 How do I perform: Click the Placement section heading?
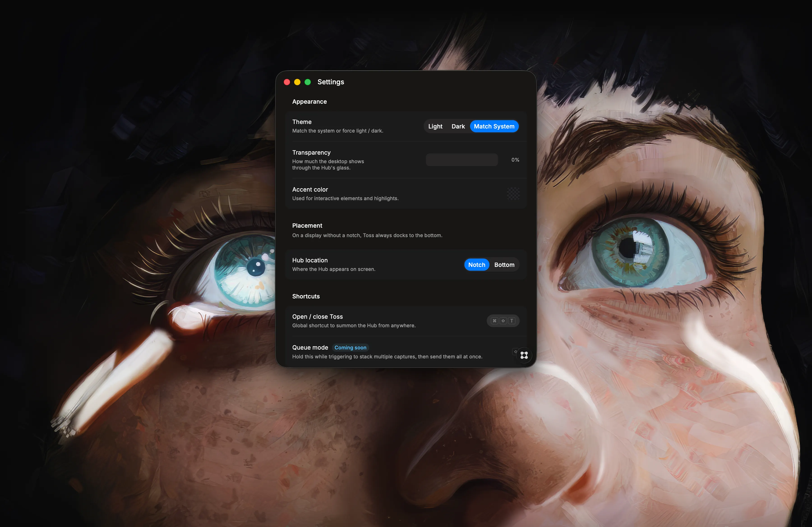307,226
